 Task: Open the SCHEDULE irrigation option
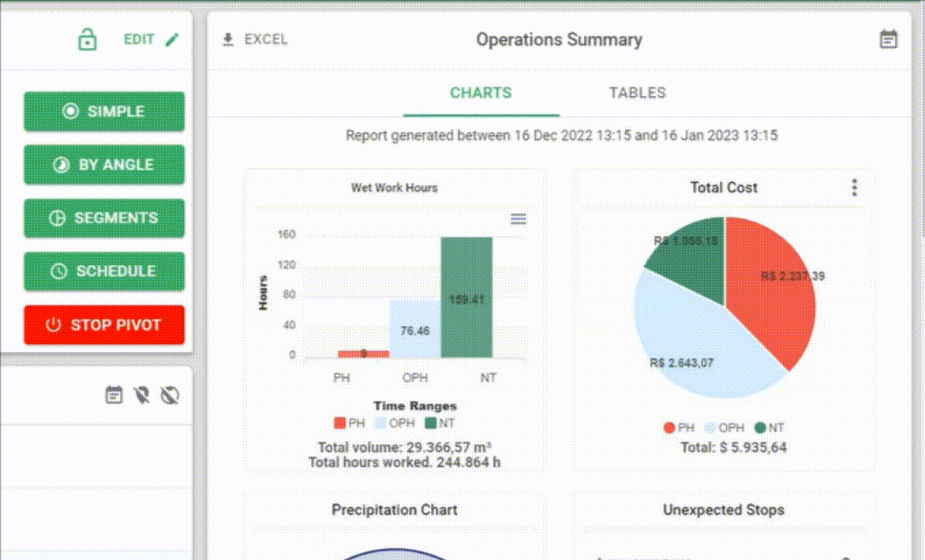(x=104, y=271)
